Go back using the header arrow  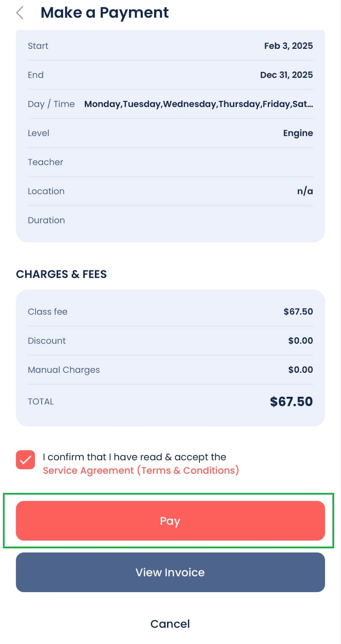tap(20, 13)
